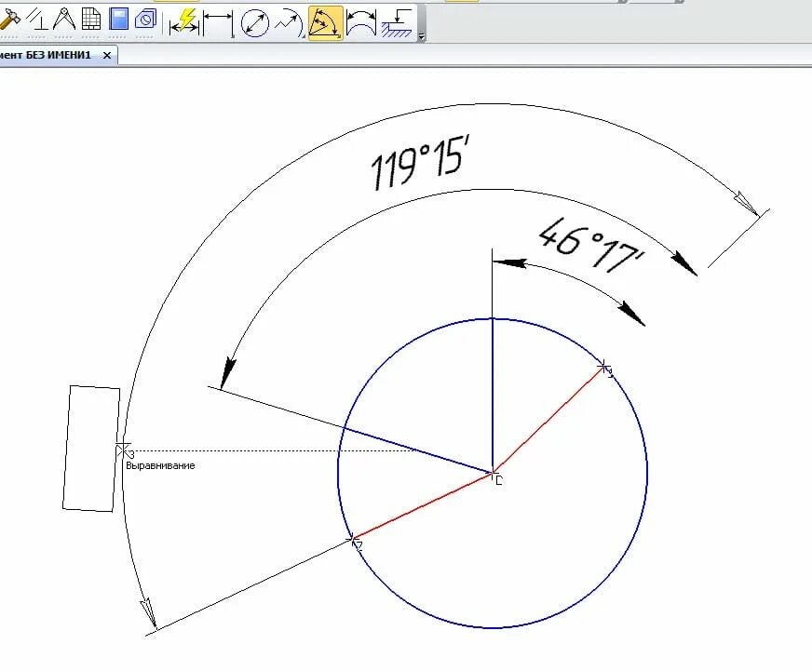Click the blue report book icon

point(118,20)
